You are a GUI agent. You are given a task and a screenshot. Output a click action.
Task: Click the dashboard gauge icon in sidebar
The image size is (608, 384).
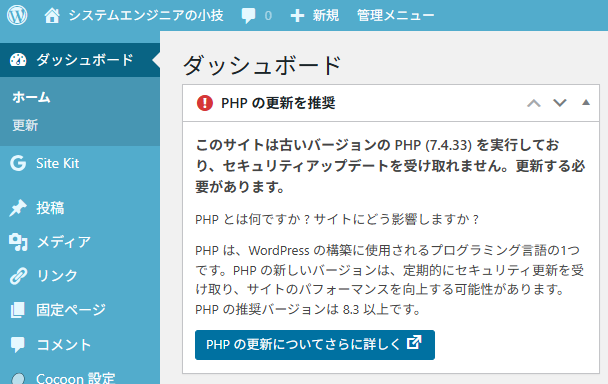tap(18, 60)
